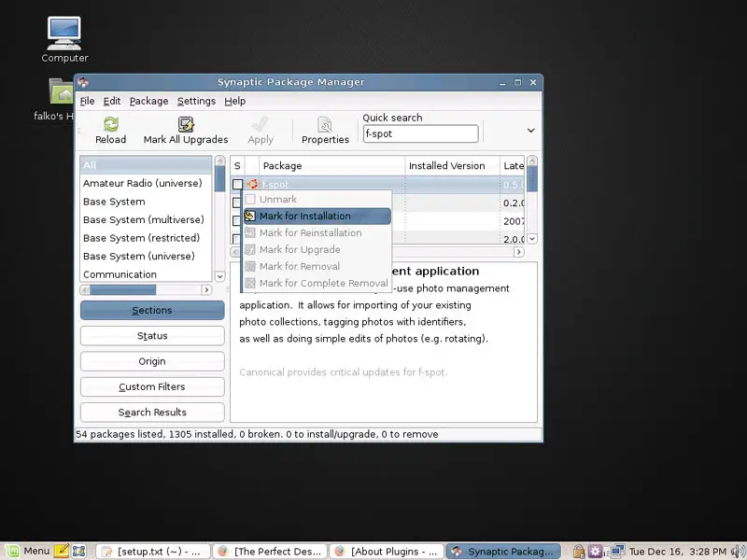The image size is (747, 560).
Task: Click the Search Results button
Action: coord(152,413)
